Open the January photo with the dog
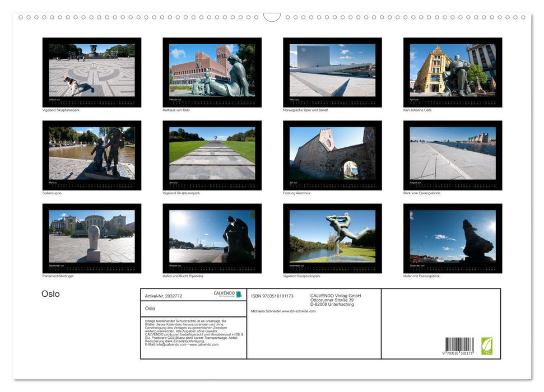544x392 pixels. [92, 72]
